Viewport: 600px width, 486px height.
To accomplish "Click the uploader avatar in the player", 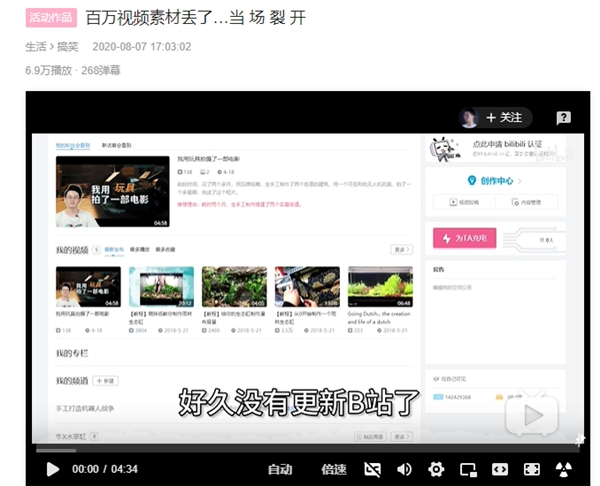I will pos(468,118).
